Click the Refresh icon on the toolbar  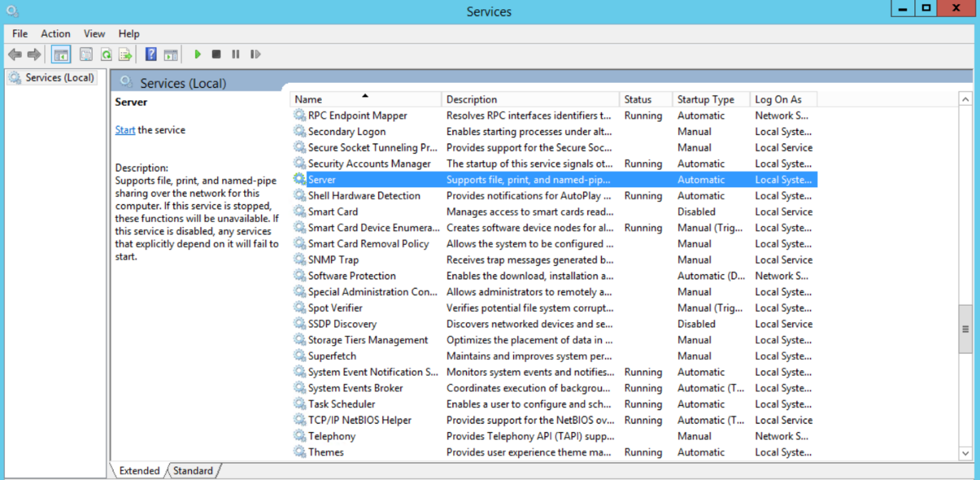(106, 54)
